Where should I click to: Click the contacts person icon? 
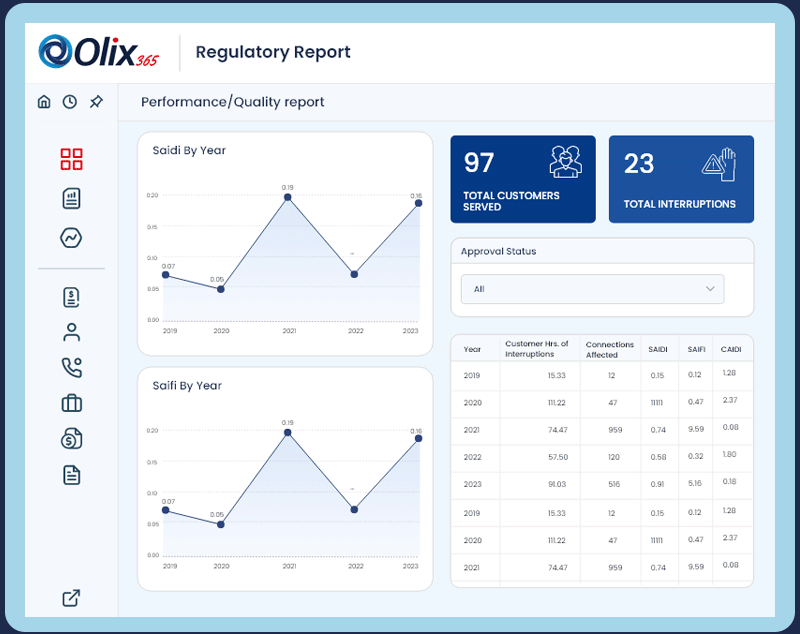(x=70, y=332)
